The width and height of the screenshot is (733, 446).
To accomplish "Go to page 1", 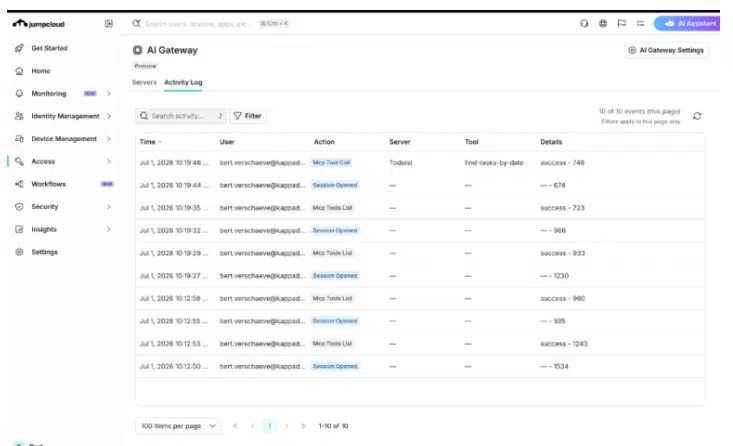I will [x=269, y=426].
